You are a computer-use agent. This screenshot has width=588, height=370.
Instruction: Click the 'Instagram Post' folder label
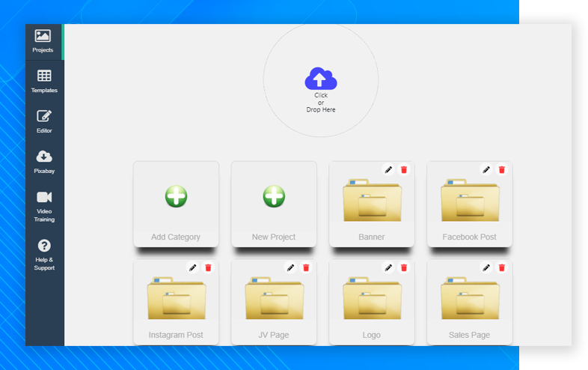click(x=176, y=335)
